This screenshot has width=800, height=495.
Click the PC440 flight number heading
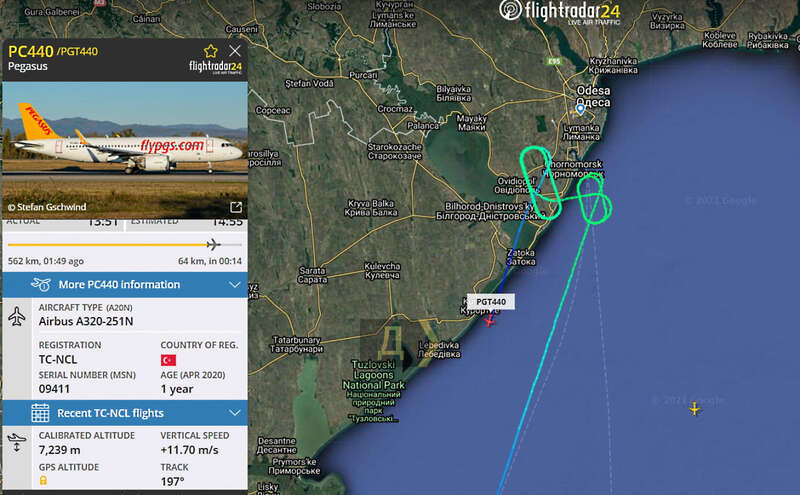[x=31, y=52]
